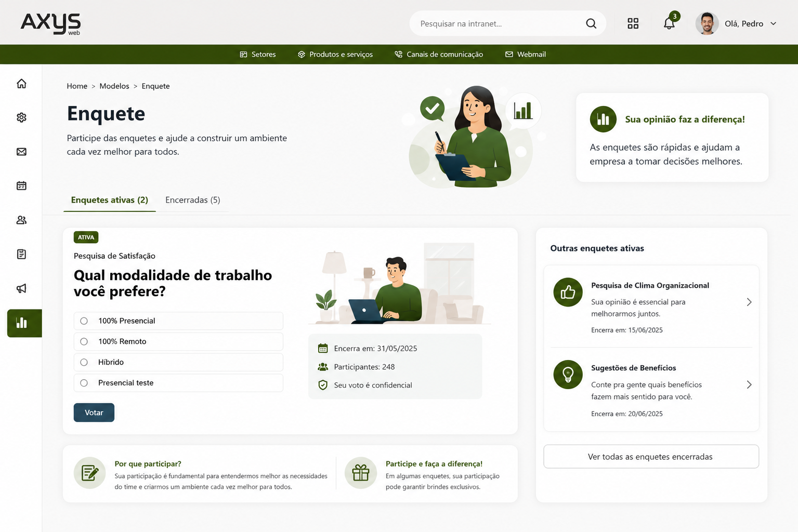798x532 pixels.
Task: Click the AXYS web logo
Action: (51, 23)
